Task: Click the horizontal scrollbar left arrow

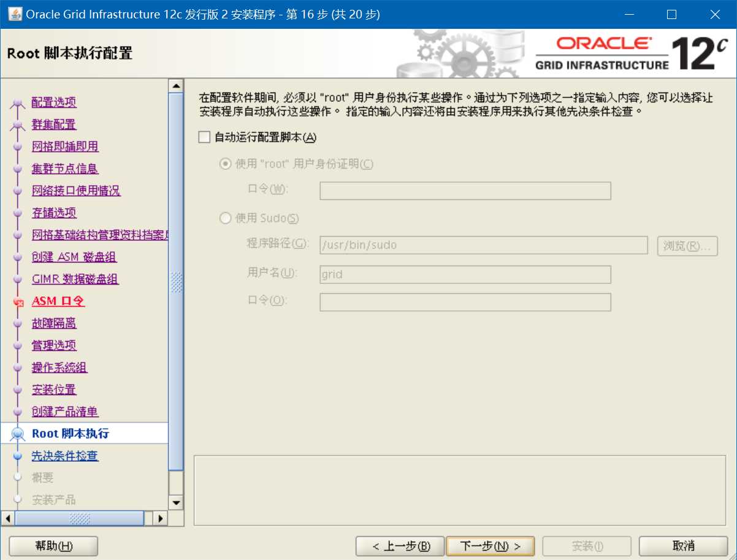Action: click(x=7, y=518)
